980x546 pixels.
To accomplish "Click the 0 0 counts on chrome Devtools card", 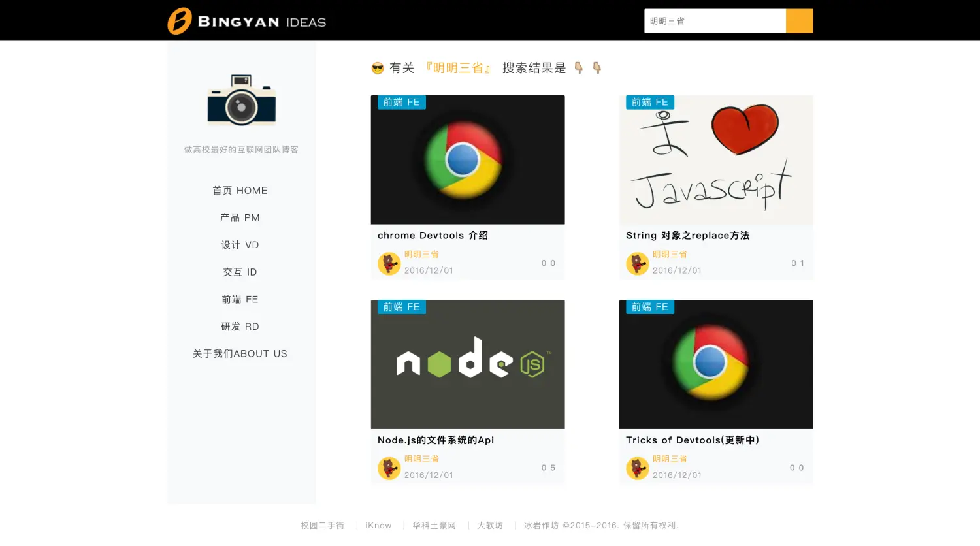I will 548,263.
